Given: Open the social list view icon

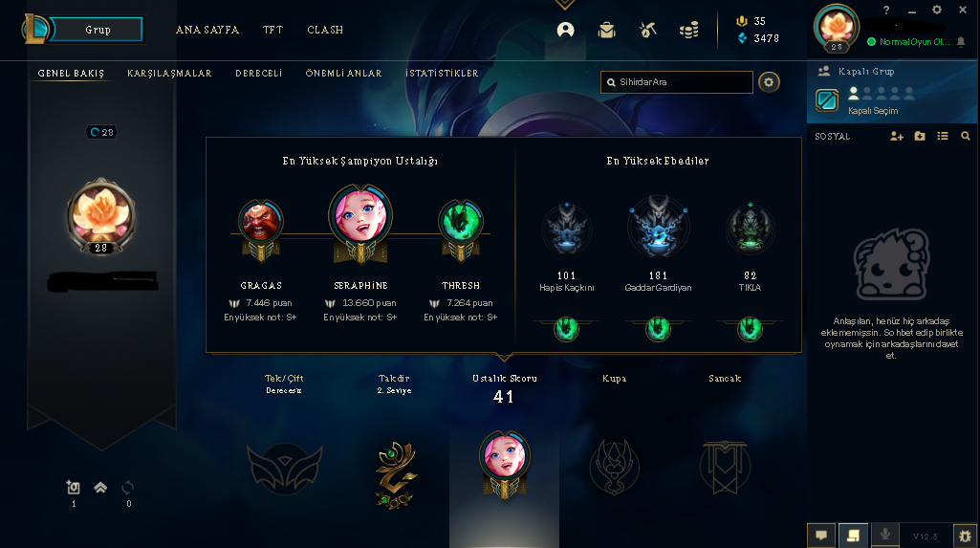Looking at the screenshot, I should (943, 136).
